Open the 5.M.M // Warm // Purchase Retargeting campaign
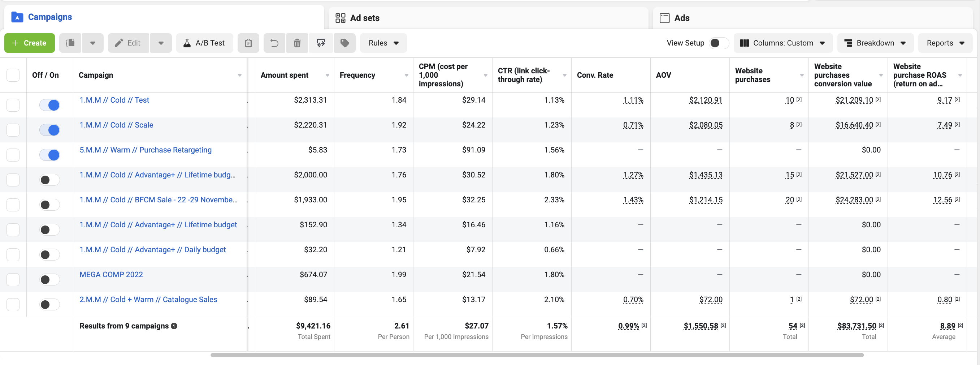 (x=145, y=150)
